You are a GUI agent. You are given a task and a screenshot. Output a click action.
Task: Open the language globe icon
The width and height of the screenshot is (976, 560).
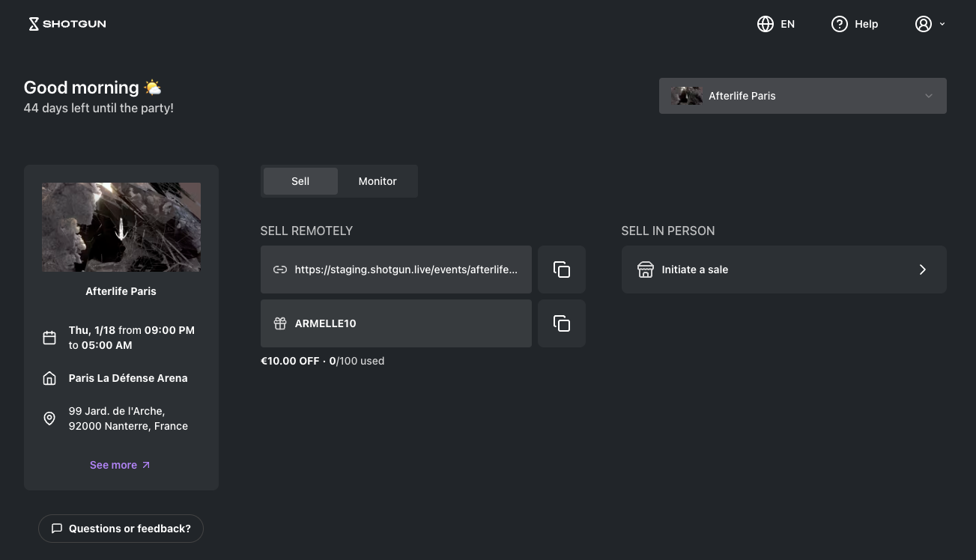tap(765, 24)
